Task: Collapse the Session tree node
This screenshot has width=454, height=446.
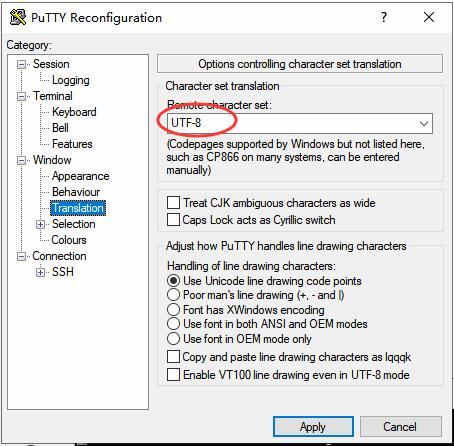Action: point(21,64)
